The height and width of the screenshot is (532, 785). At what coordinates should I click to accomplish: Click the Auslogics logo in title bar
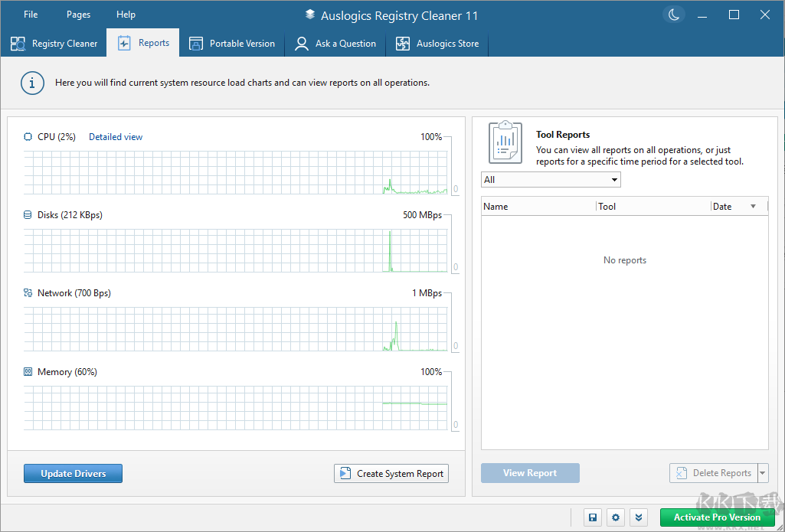[310, 15]
